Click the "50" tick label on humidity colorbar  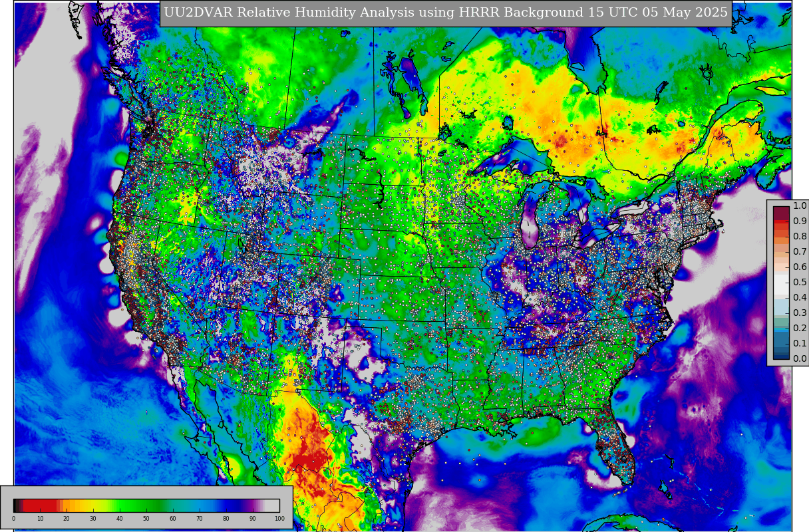[146, 519]
